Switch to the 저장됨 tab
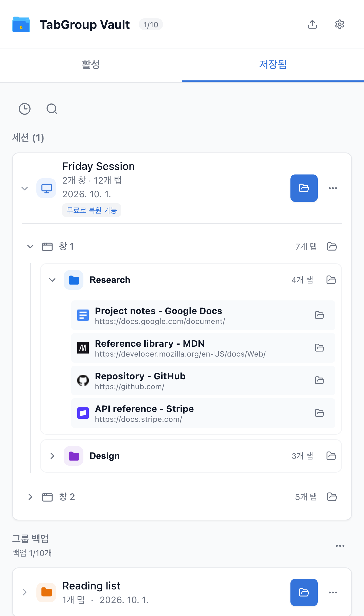 click(x=273, y=65)
